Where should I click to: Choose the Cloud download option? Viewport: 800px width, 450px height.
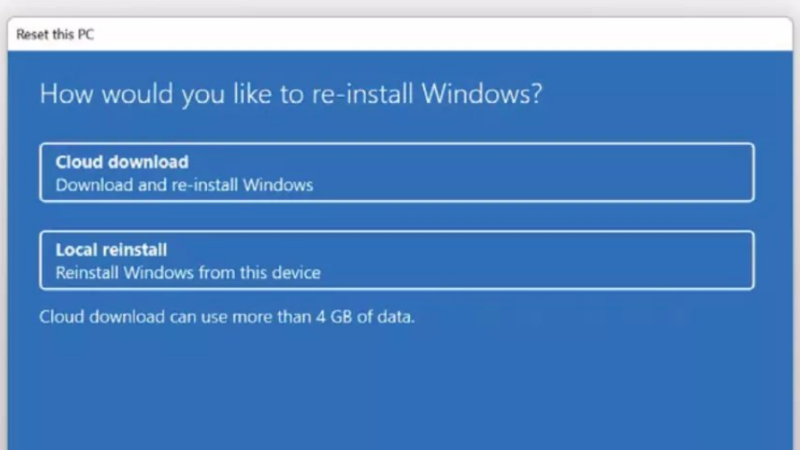396,173
